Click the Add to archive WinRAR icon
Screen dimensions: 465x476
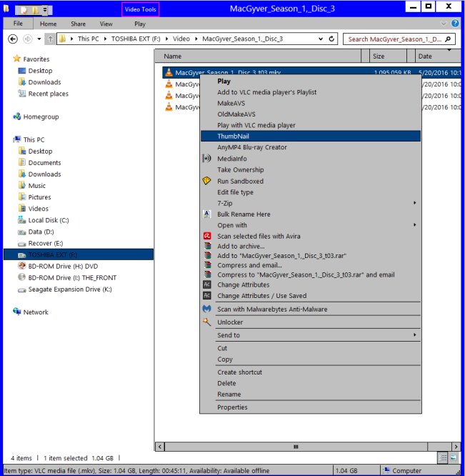tap(207, 246)
